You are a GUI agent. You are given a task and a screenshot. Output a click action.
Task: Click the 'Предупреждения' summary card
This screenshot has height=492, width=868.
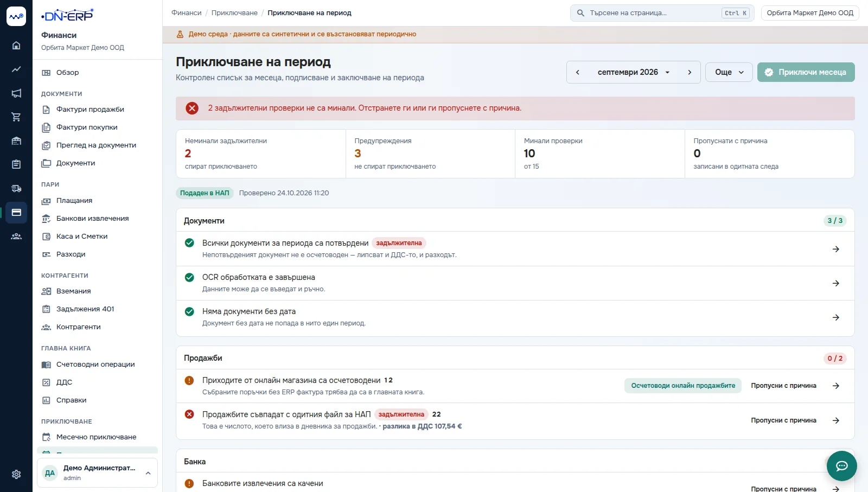(x=430, y=154)
